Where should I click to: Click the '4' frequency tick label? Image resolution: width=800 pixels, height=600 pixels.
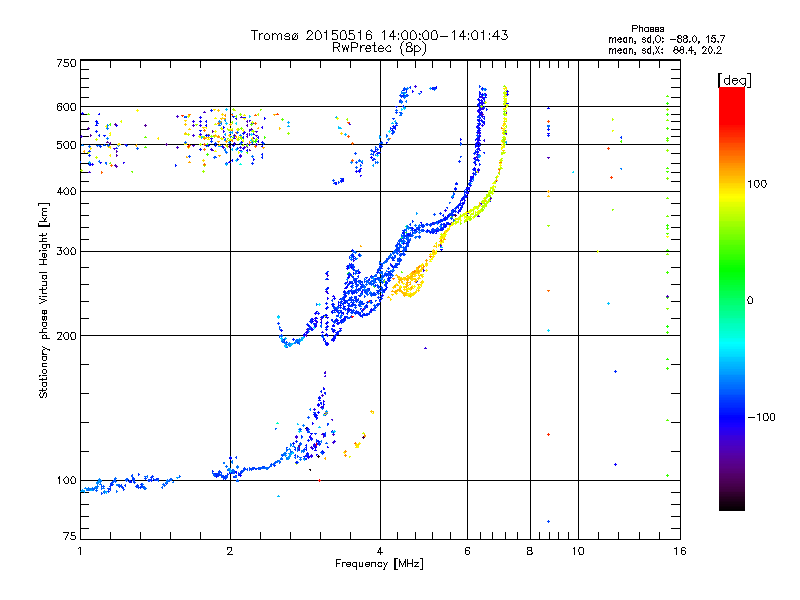point(380,551)
